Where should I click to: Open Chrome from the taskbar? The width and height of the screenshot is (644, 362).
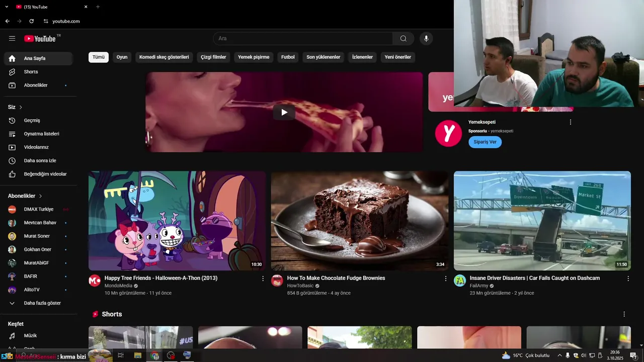pos(154,355)
